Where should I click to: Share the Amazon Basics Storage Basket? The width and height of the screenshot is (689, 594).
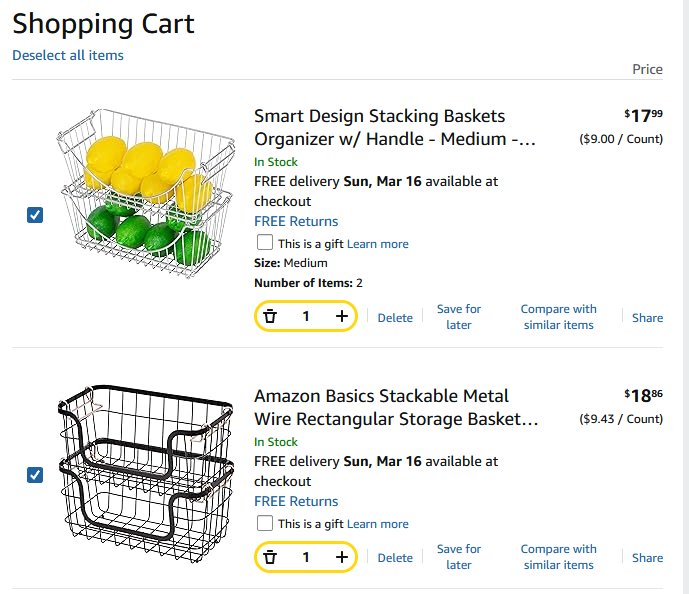point(647,558)
